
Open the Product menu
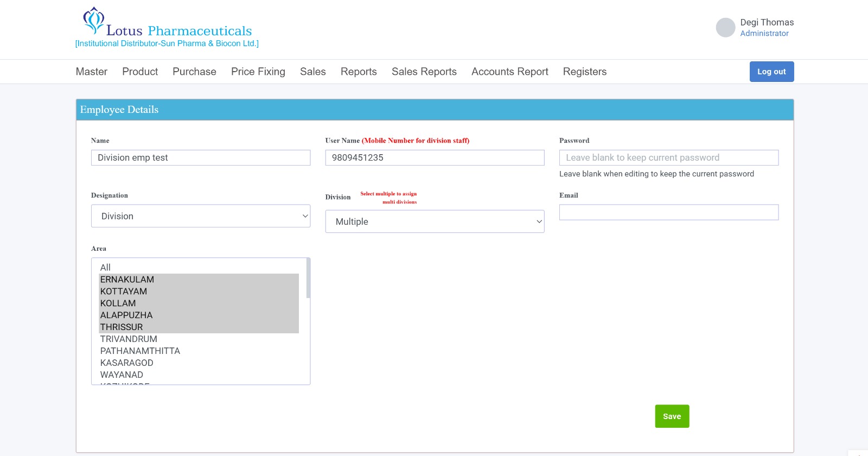pyautogui.click(x=140, y=72)
